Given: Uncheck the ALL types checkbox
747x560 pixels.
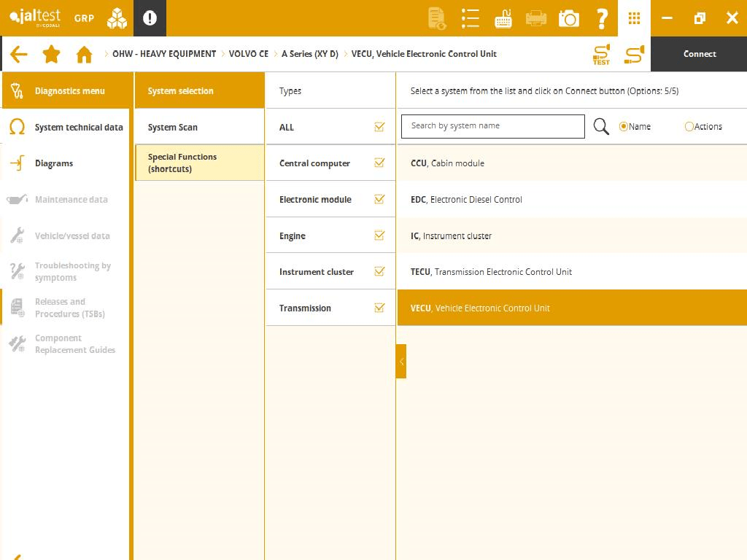Looking at the screenshot, I should 379,127.
